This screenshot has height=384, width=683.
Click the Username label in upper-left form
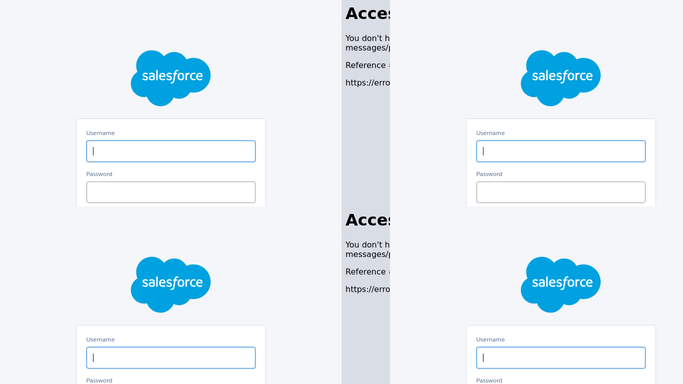[100, 133]
